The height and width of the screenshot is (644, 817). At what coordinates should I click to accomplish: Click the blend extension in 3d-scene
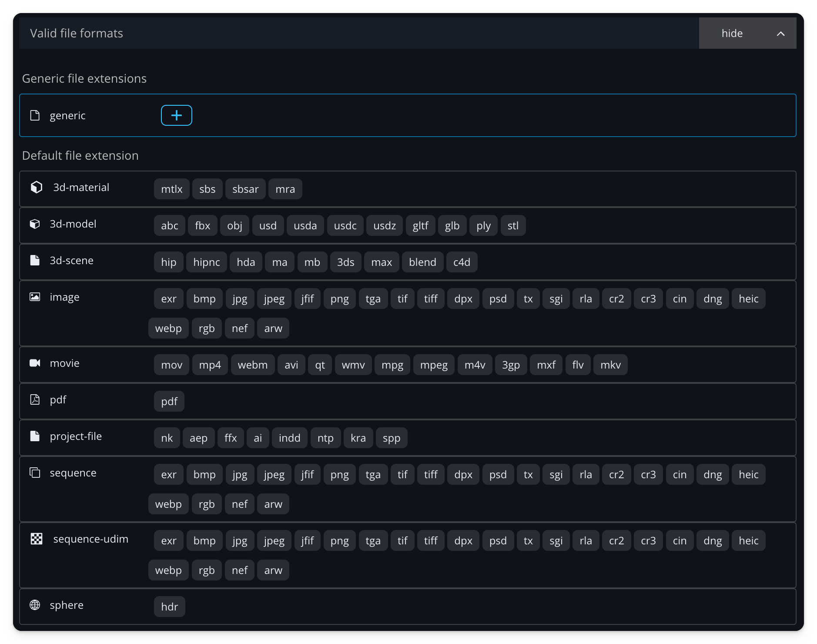tap(422, 262)
